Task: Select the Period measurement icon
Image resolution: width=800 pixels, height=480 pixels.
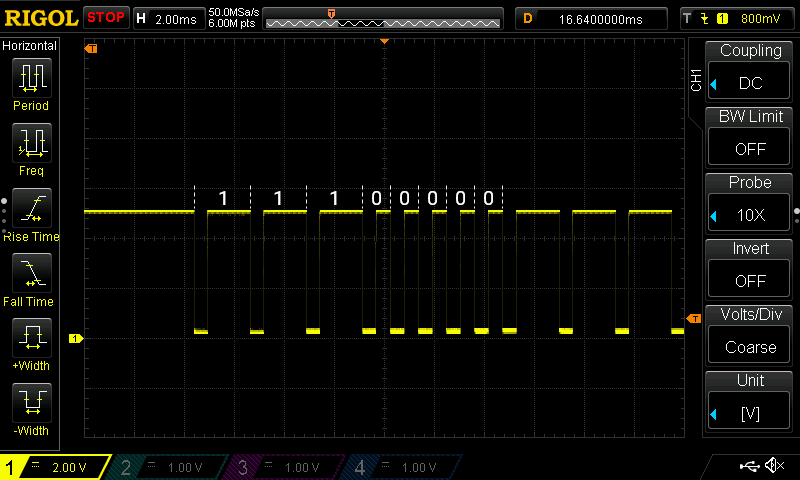Action: [x=31, y=78]
